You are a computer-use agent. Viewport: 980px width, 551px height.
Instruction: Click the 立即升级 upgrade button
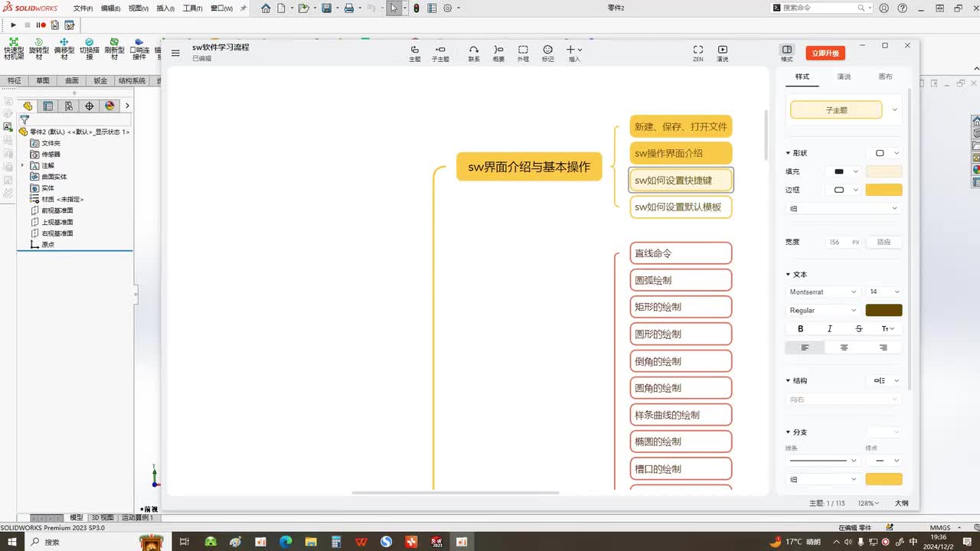pyautogui.click(x=825, y=53)
